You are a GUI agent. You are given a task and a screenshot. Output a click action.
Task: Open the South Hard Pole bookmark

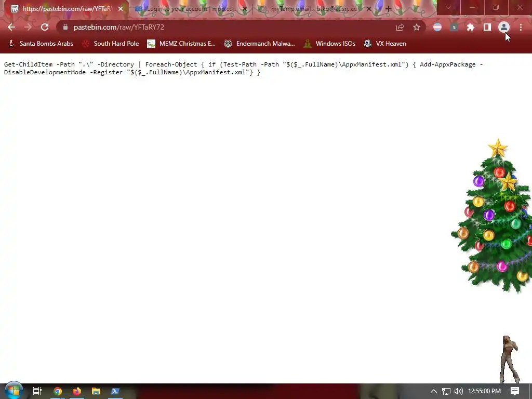point(111,44)
